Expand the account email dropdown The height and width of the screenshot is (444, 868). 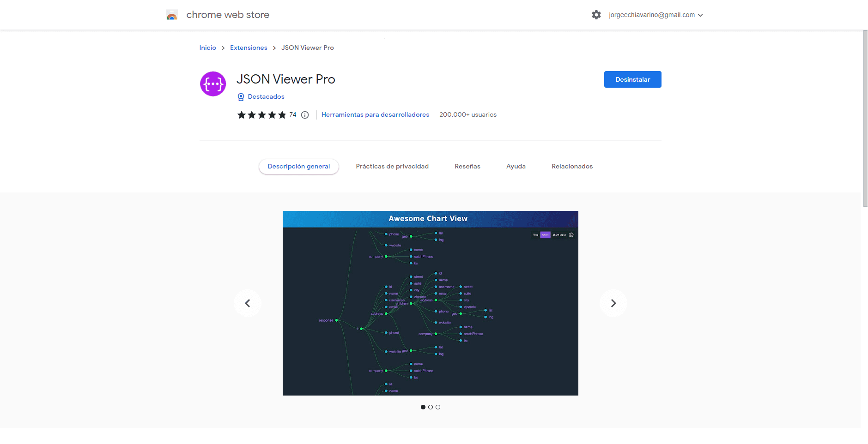click(x=656, y=15)
